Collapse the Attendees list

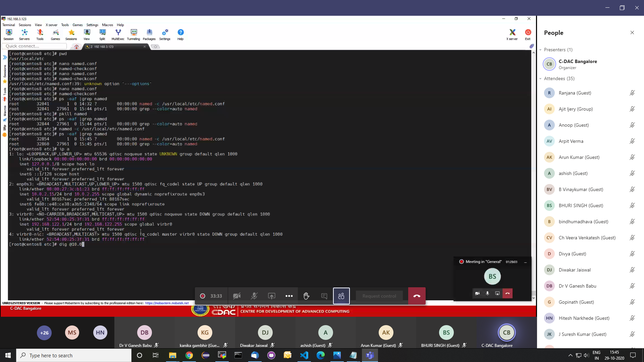(x=541, y=79)
